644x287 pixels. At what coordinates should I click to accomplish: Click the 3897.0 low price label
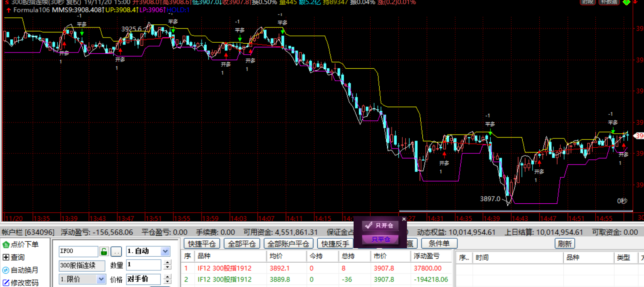coord(490,199)
